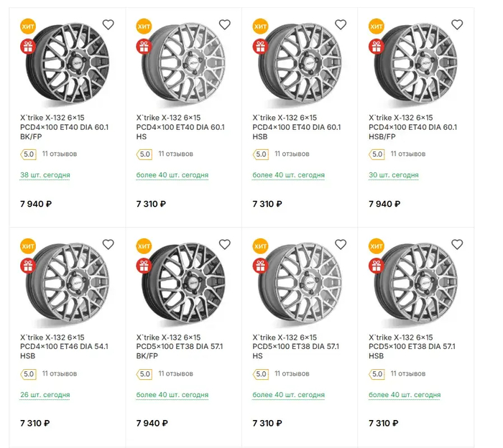Click heart icon on PCD4×100 ET40 HS wheel
The width and height of the screenshot is (503, 448).
pos(225,24)
